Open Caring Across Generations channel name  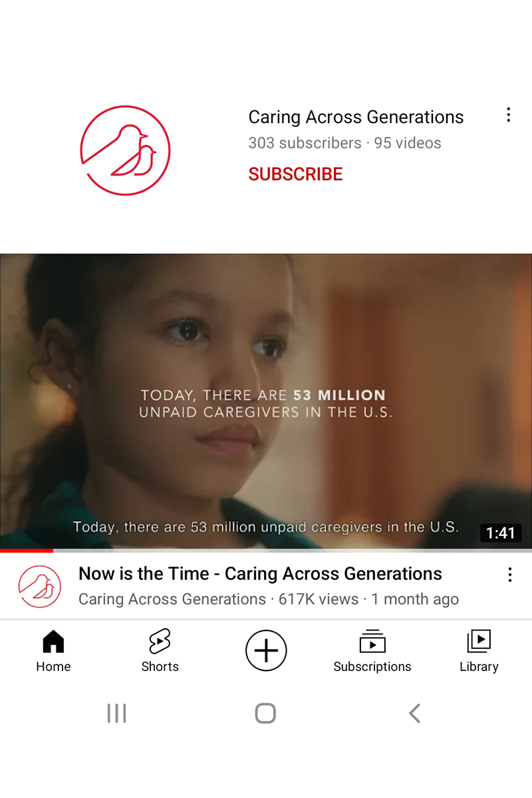coord(356,117)
